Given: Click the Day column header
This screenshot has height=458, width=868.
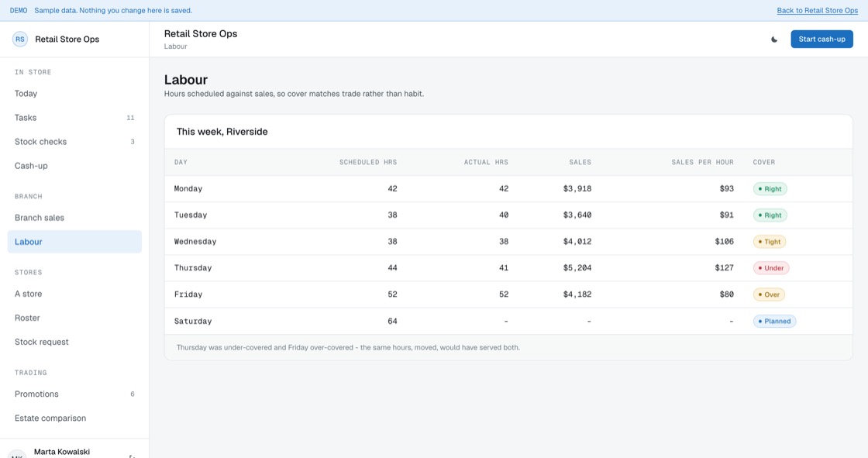Looking at the screenshot, I should tap(181, 162).
